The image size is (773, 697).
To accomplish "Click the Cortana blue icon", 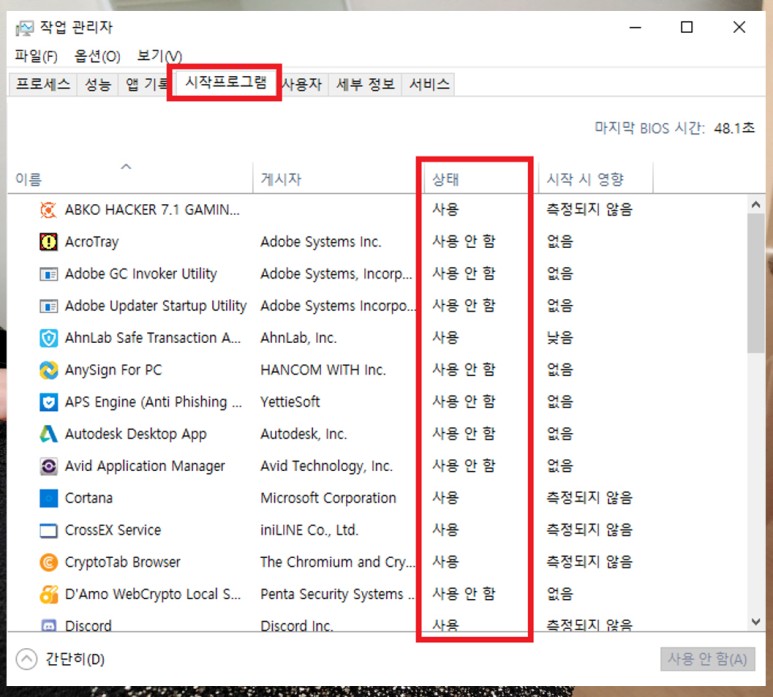I will [x=48, y=498].
